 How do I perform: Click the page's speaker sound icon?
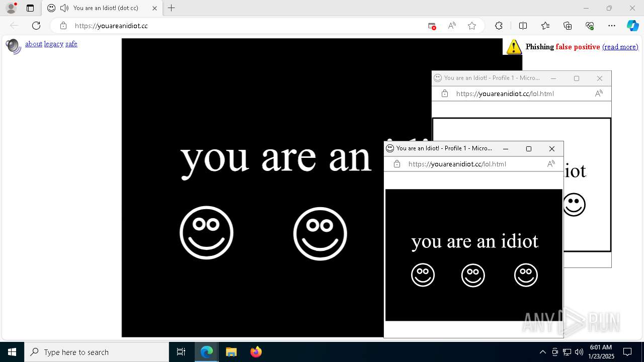(x=13, y=46)
